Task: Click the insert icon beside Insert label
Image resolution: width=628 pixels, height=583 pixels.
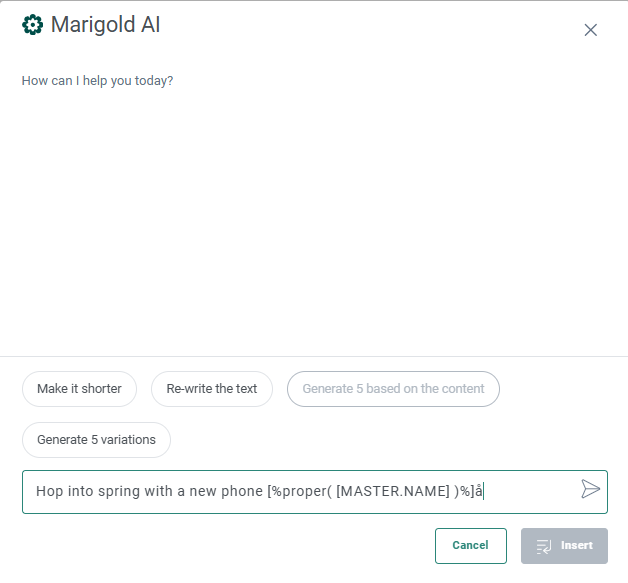Action: pos(545,546)
